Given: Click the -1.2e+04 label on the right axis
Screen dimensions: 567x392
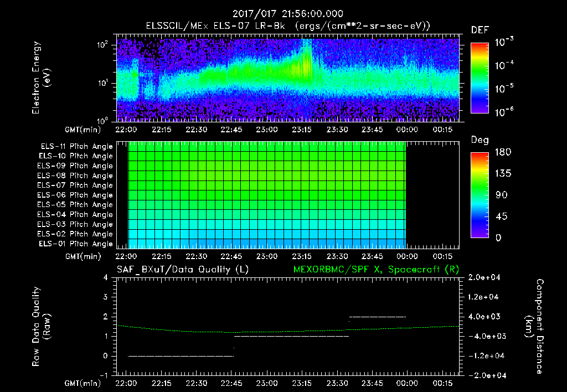Looking at the screenshot, I should point(486,356).
